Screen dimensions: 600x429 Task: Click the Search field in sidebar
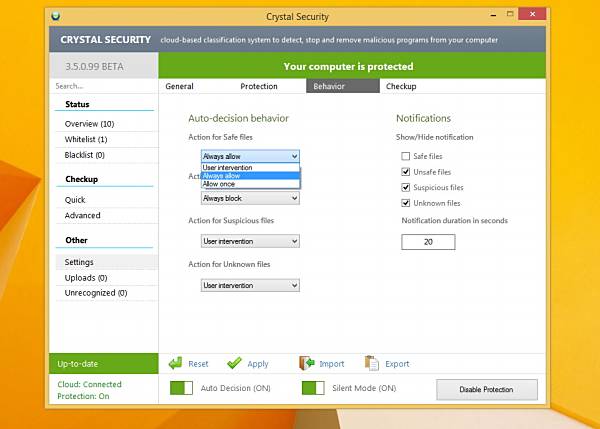(104, 86)
